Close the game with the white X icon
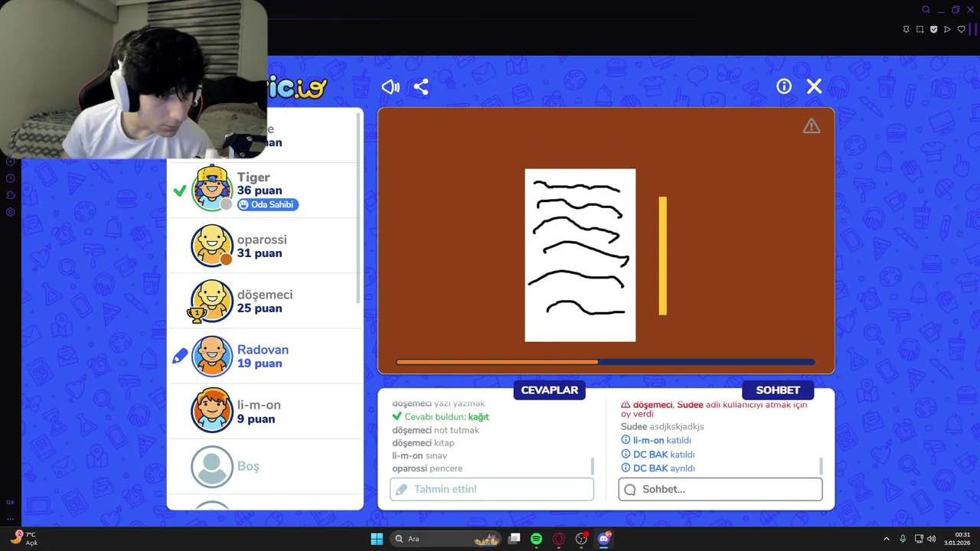 click(x=814, y=86)
